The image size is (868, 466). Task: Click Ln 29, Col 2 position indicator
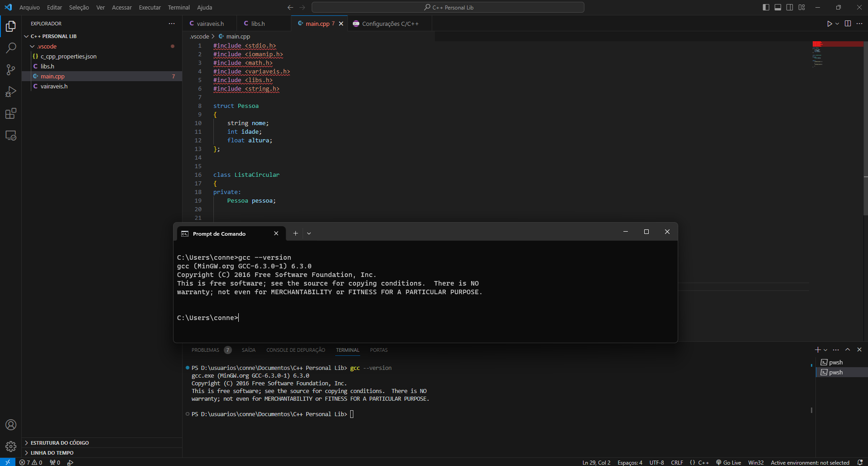tap(596, 462)
